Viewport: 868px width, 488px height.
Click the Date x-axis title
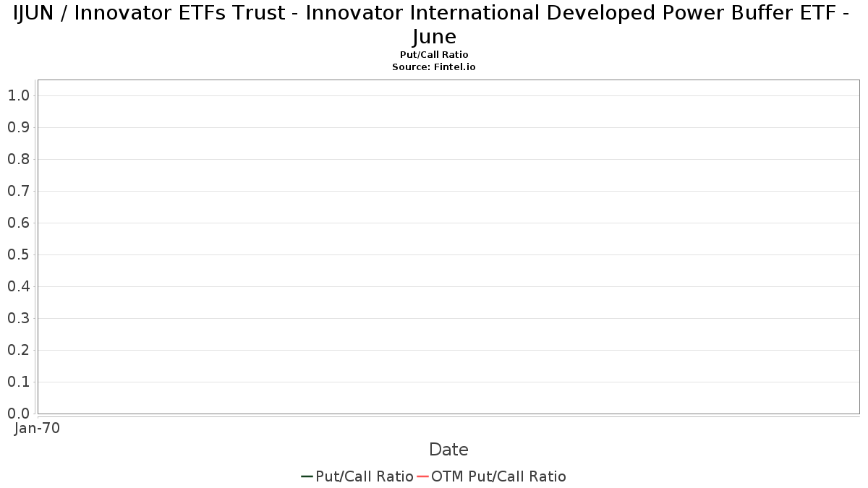point(448,450)
